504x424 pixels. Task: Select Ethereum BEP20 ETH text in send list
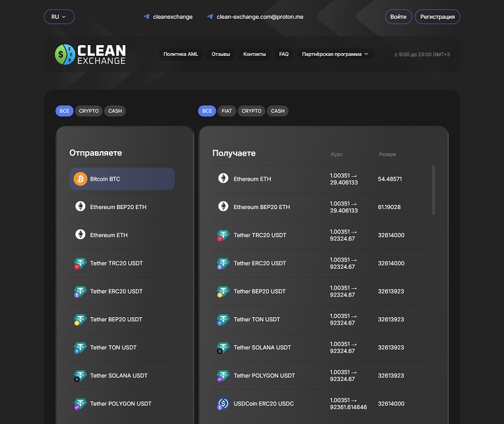click(118, 207)
